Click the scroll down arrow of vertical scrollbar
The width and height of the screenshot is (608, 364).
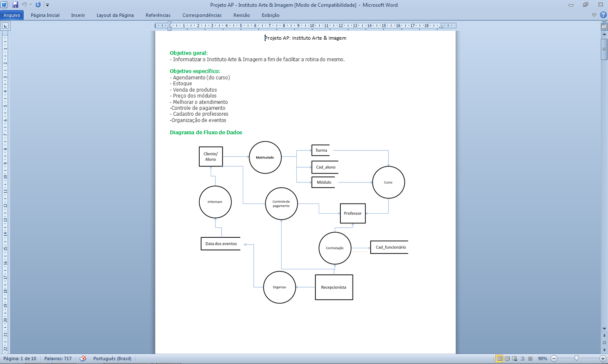click(x=604, y=329)
